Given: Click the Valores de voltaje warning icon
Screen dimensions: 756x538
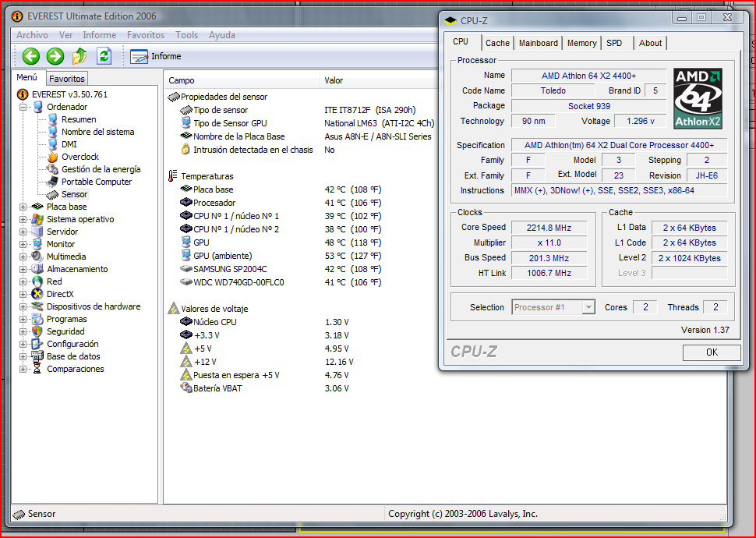Looking at the screenshot, I should point(174,308).
